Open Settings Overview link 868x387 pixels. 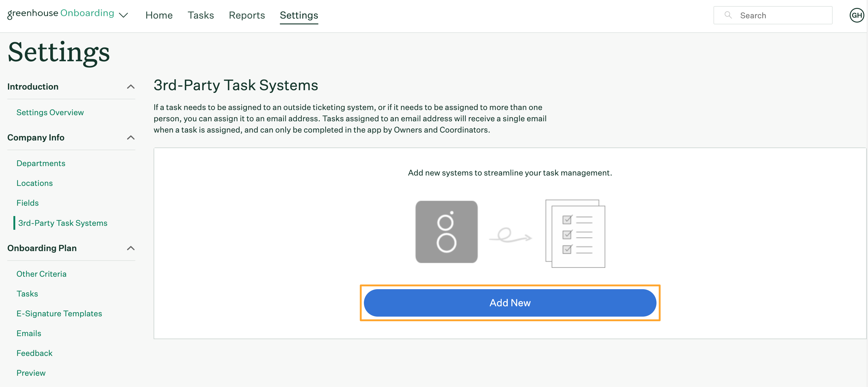click(50, 112)
